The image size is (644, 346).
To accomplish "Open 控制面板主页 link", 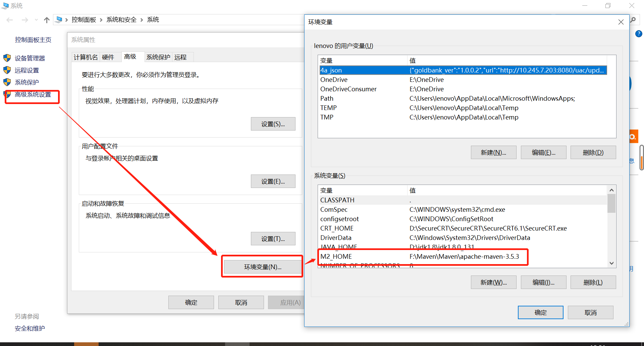I will tap(33, 40).
